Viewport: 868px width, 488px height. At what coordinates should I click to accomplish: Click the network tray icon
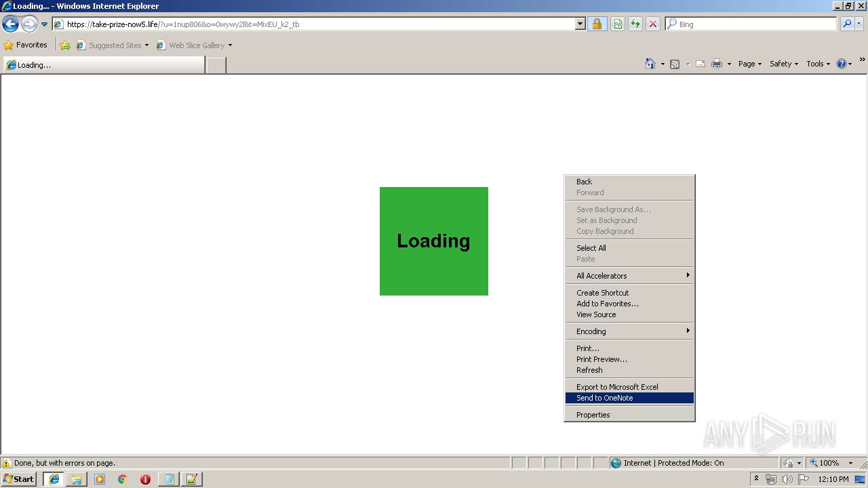(x=771, y=479)
